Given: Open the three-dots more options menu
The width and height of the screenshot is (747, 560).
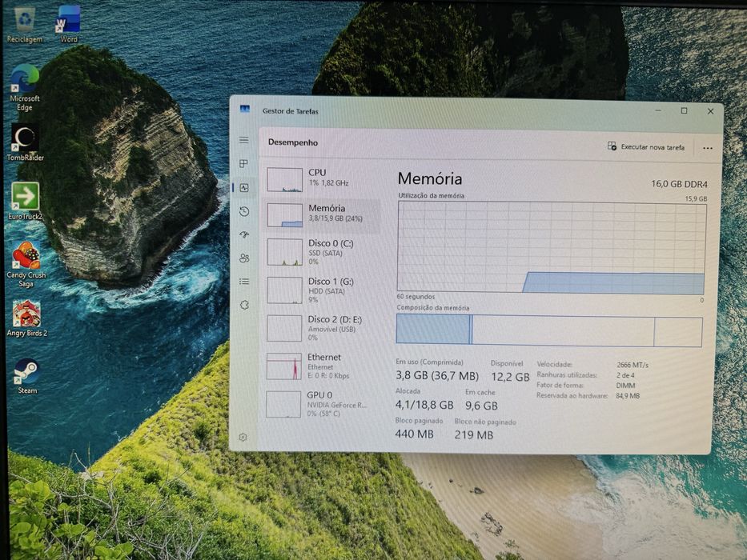Looking at the screenshot, I should pos(708,148).
